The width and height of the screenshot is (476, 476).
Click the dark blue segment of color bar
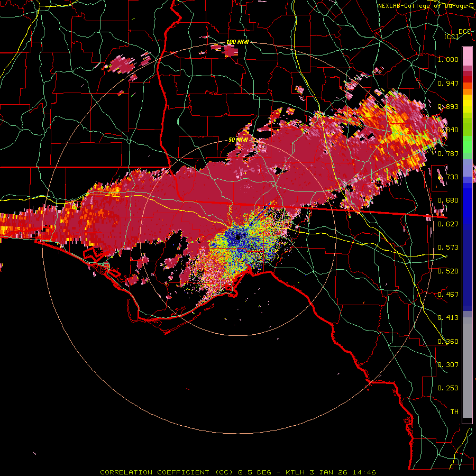pos(467,267)
